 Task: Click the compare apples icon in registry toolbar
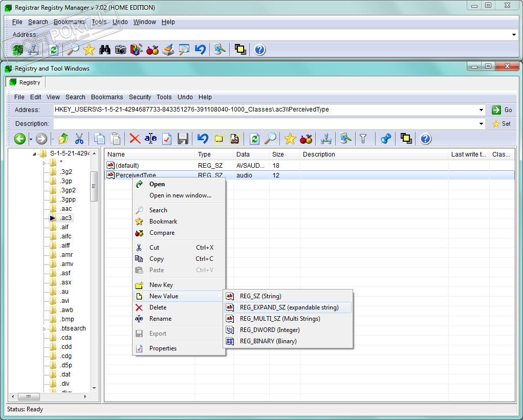point(306,139)
